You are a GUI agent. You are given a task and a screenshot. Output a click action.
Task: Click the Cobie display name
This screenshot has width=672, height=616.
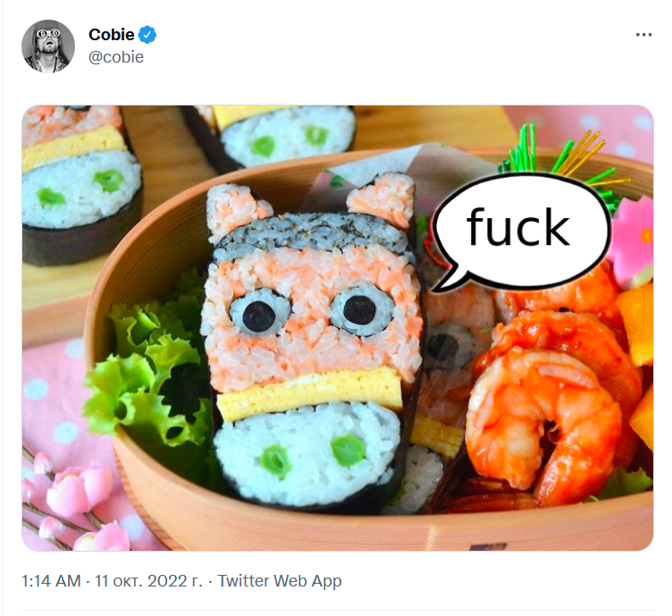[x=112, y=35]
